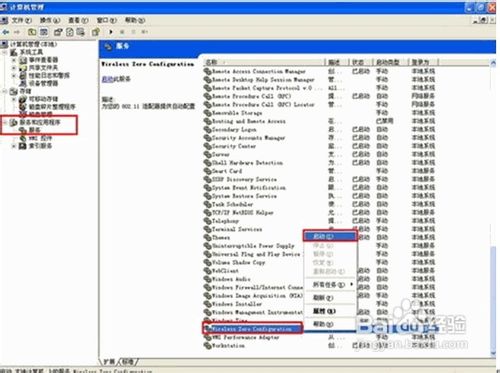The width and height of the screenshot is (500, 373).
Task: Click the 设备管理器 tree icon
Action: 23,83
